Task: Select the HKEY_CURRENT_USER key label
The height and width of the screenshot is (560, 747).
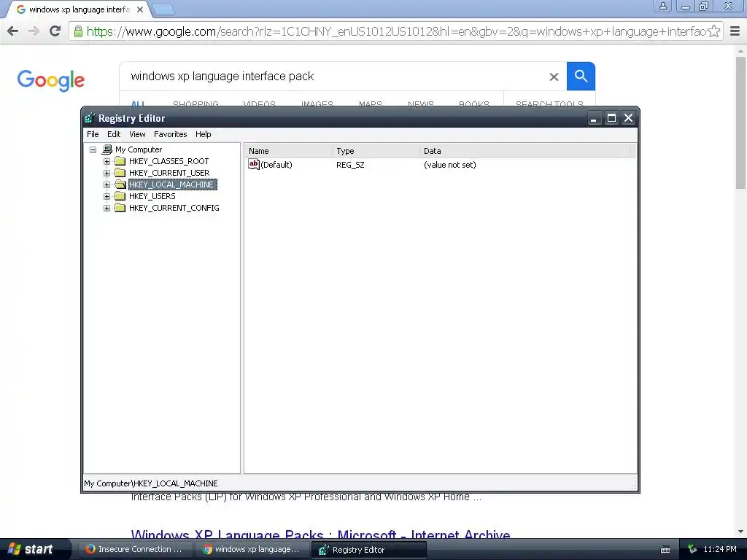Action: tap(169, 173)
